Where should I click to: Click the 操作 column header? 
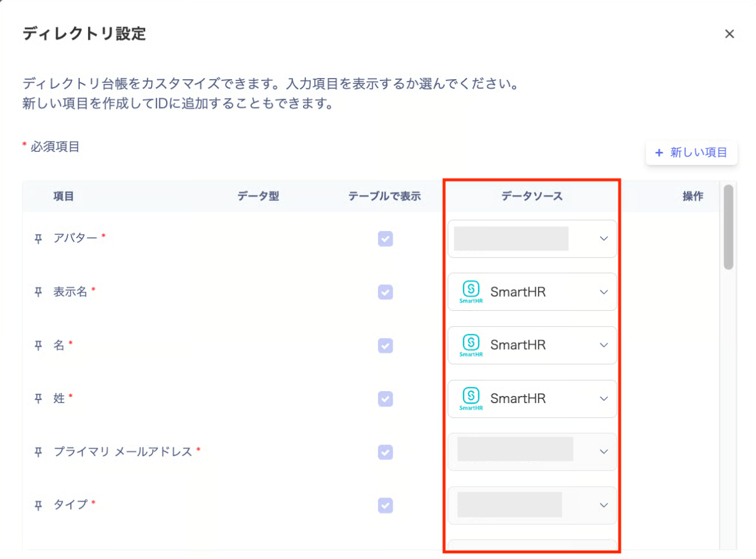693,197
